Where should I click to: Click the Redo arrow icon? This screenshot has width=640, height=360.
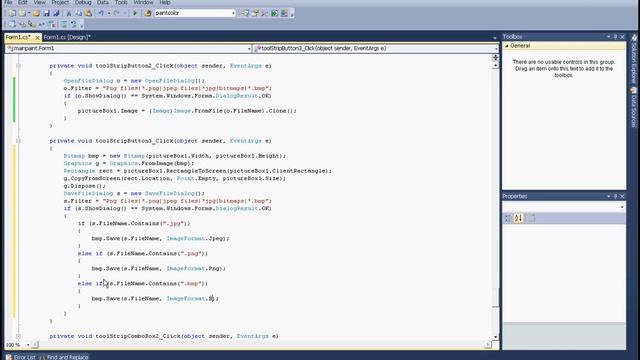click(116, 13)
